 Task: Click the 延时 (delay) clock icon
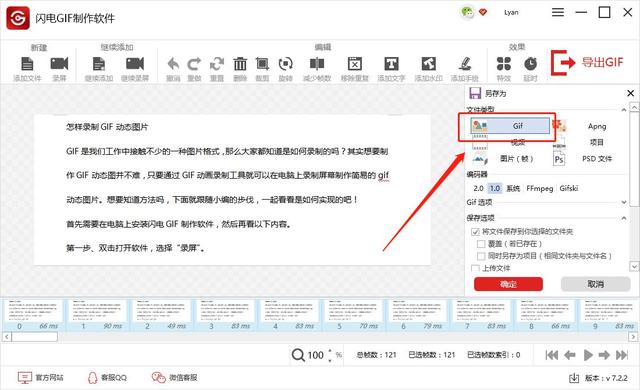pyautogui.click(x=530, y=64)
